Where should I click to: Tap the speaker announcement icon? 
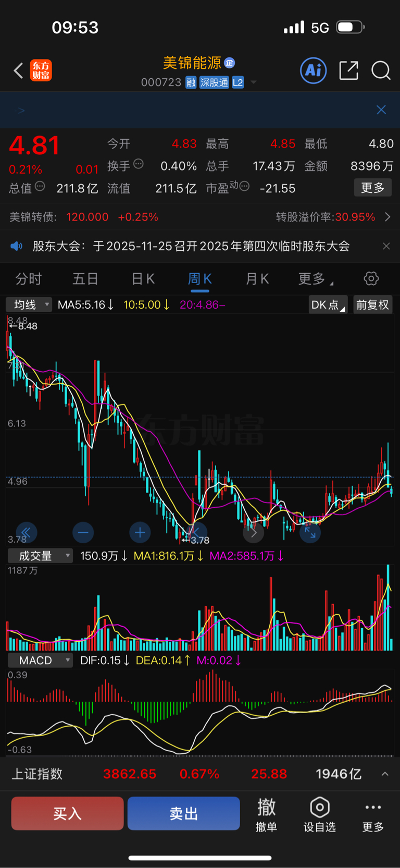(x=17, y=246)
